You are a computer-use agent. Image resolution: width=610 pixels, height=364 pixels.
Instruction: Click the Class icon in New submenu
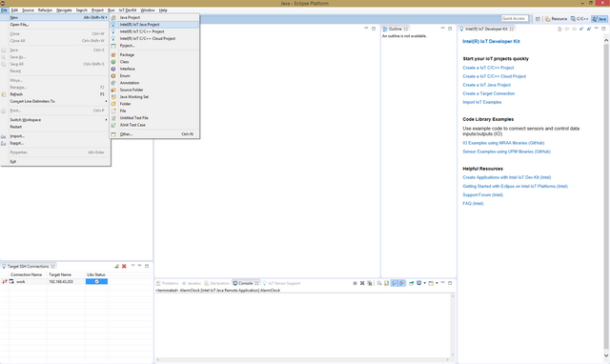tap(113, 62)
